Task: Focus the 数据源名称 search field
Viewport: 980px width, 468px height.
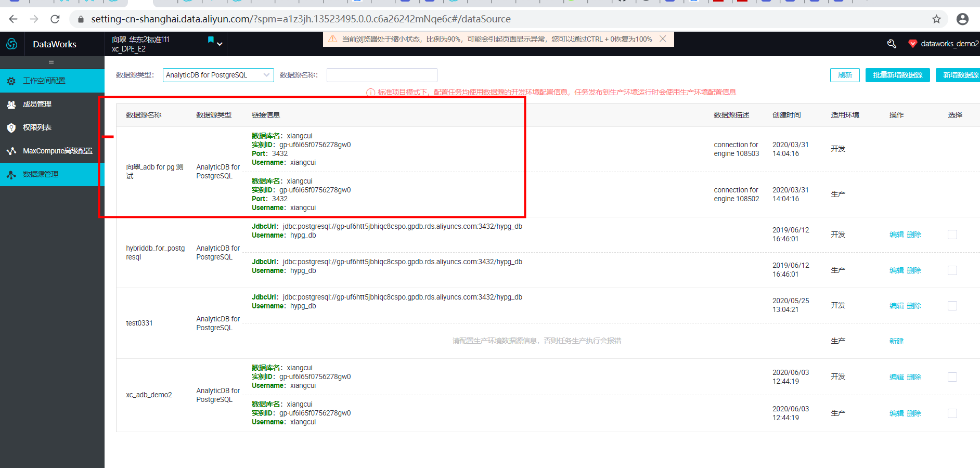Action: tap(382, 75)
